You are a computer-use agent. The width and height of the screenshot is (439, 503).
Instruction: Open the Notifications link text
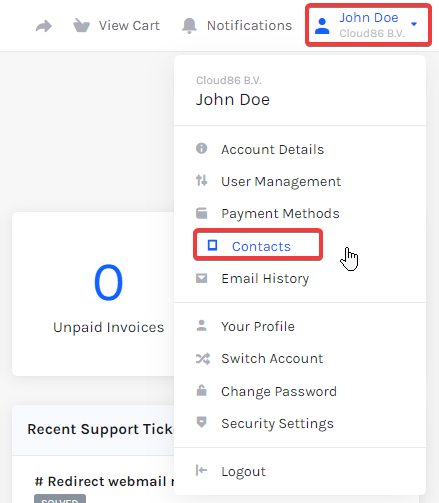click(249, 26)
